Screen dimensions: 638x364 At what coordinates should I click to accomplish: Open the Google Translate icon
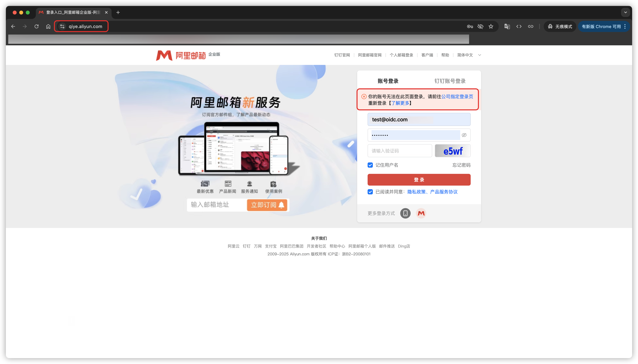tap(507, 26)
